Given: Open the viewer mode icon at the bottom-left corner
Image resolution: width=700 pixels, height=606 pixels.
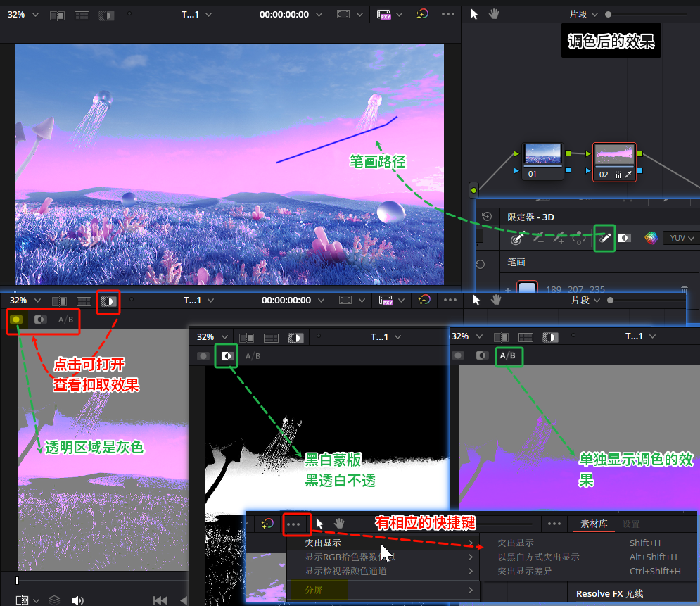Looking at the screenshot, I should click(23, 600).
